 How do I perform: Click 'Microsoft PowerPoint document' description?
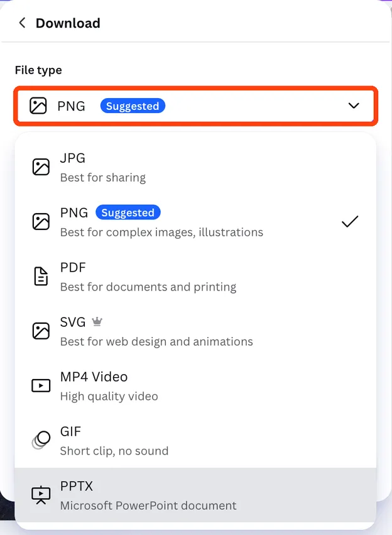(148, 505)
